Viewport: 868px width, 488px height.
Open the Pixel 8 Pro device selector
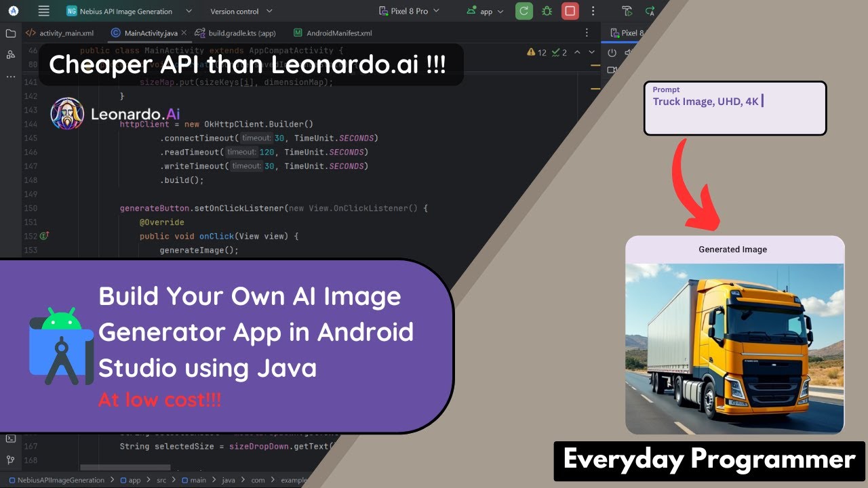click(409, 11)
